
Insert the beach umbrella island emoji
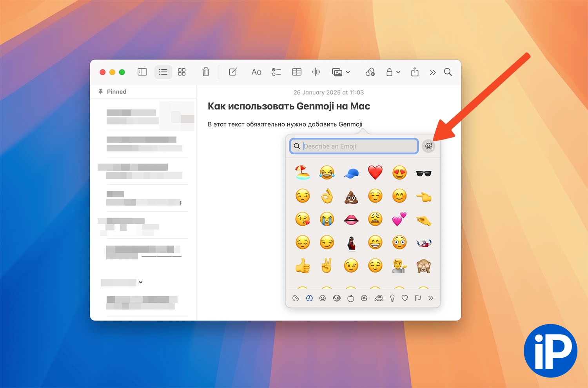point(303,172)
